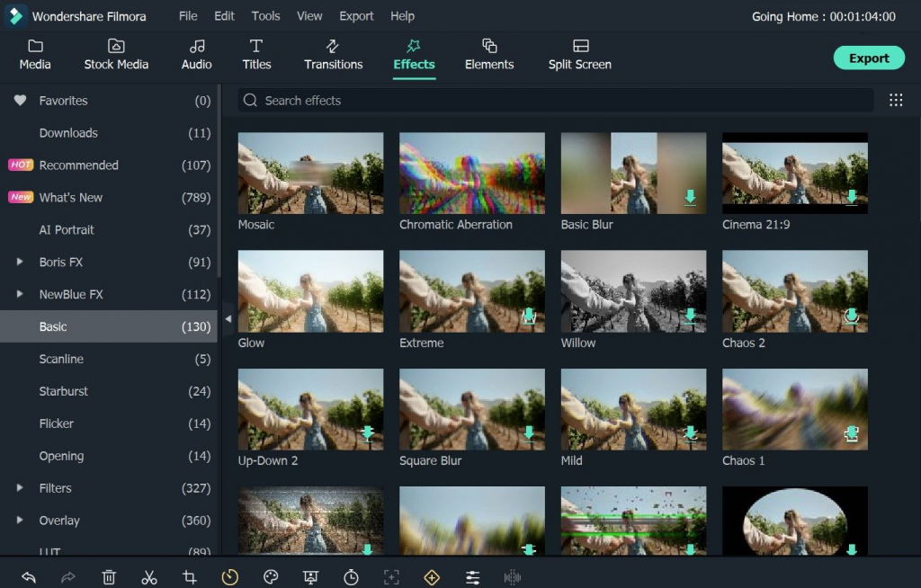Expand the NewBlue FX category
Viewport: 921px width, 588px height.
point(20,294)
